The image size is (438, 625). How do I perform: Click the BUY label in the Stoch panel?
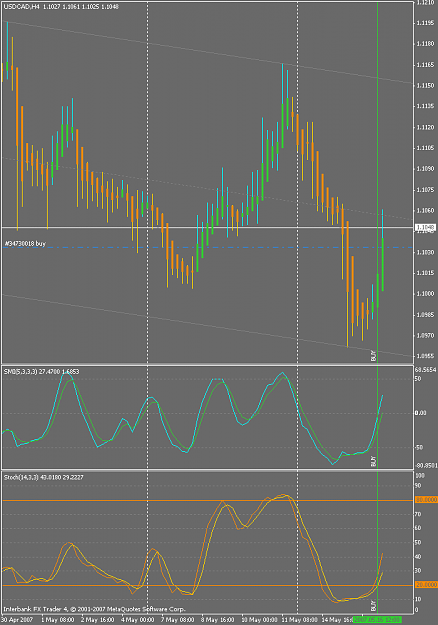(x=373, y=605)
